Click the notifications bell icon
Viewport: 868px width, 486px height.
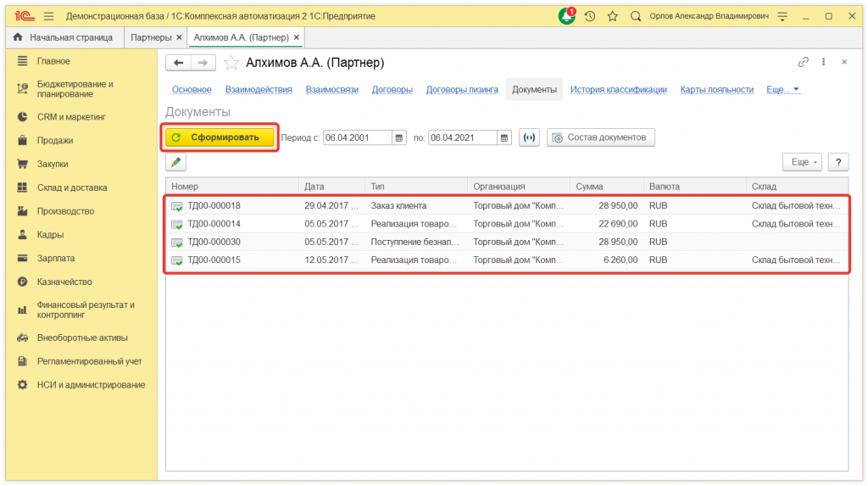click(565, 16)
